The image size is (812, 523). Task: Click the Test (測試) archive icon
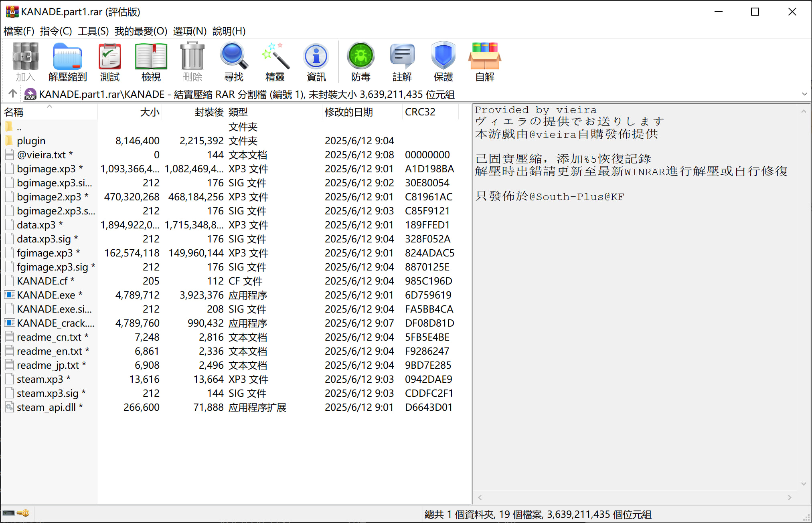(x=109, y=61)
